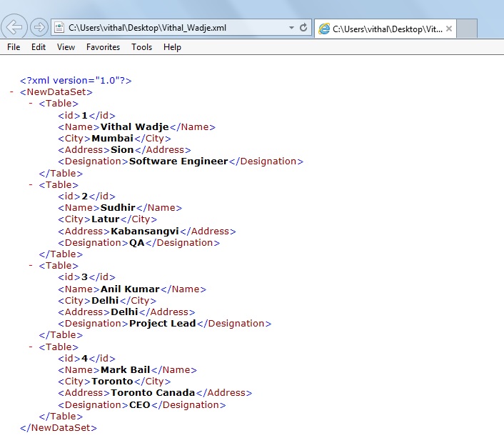Click the city value Delhi in third record

105,301
